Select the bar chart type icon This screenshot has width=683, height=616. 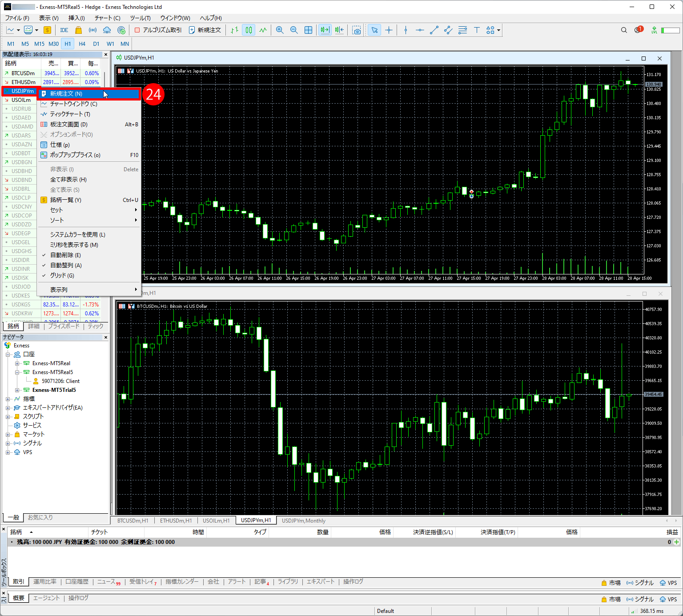pos(234,30)
